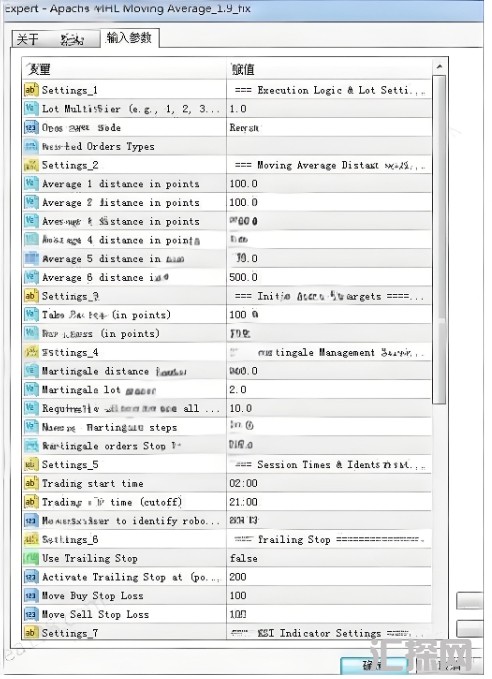Click icon beside Trading time (cutoff) row

click(x=31, y=501)
